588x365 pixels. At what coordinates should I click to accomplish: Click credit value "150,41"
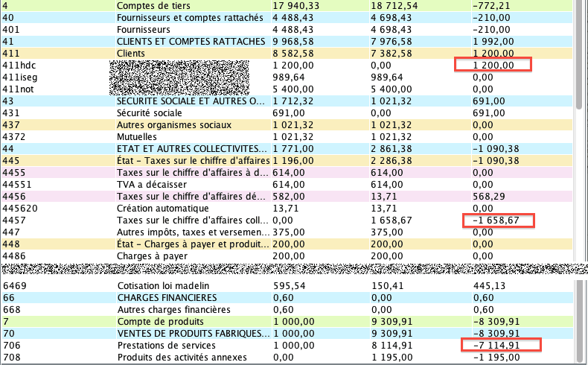[388, 286]
